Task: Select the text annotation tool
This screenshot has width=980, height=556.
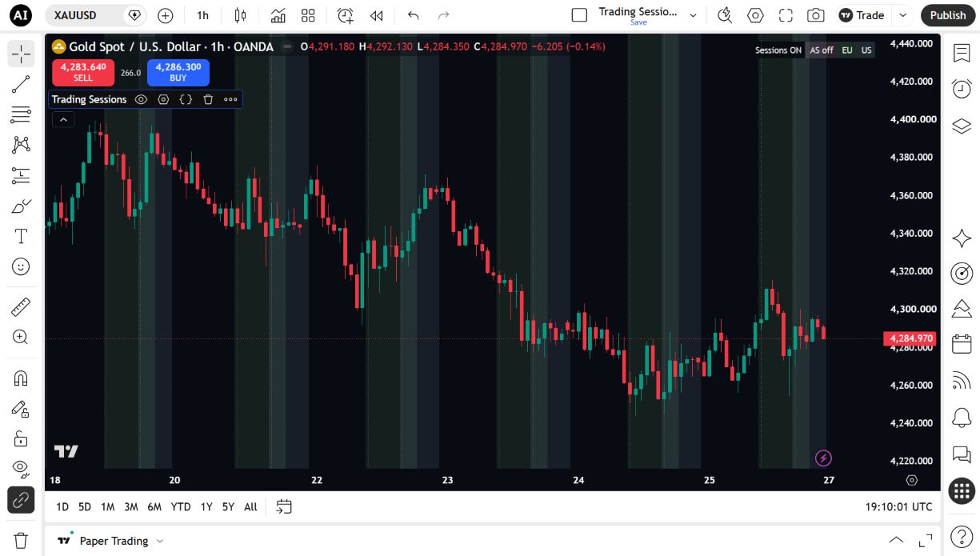Action: coord(21,236)
